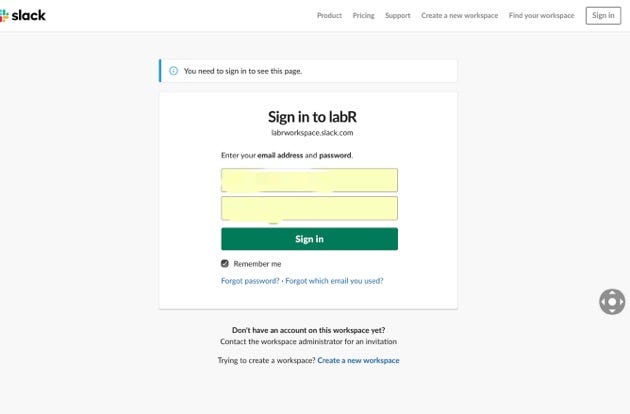Image resolution: width=630 pixels, height=414 pixels.
Task: Click the labrworkspace.slack.com text
Action: coord(312,133)
